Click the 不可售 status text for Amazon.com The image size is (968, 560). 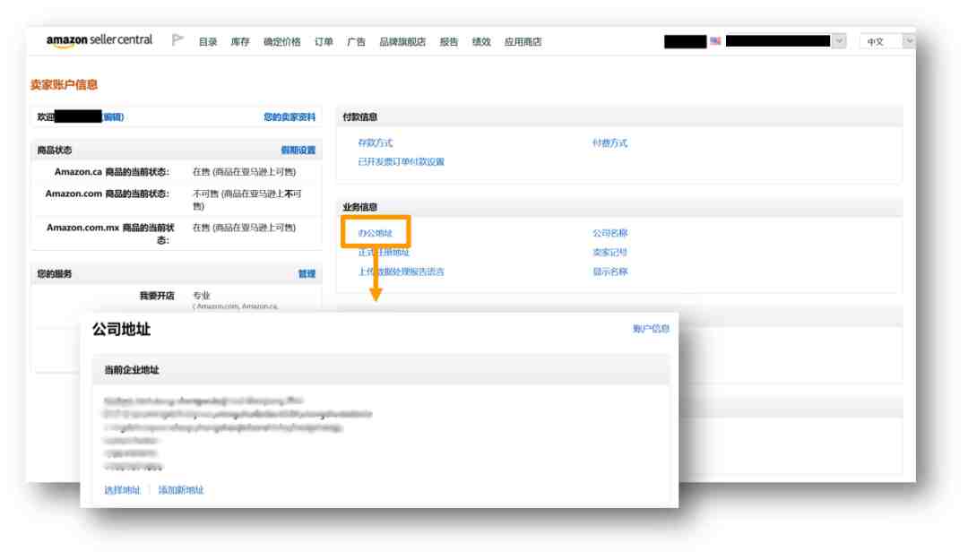247,200
